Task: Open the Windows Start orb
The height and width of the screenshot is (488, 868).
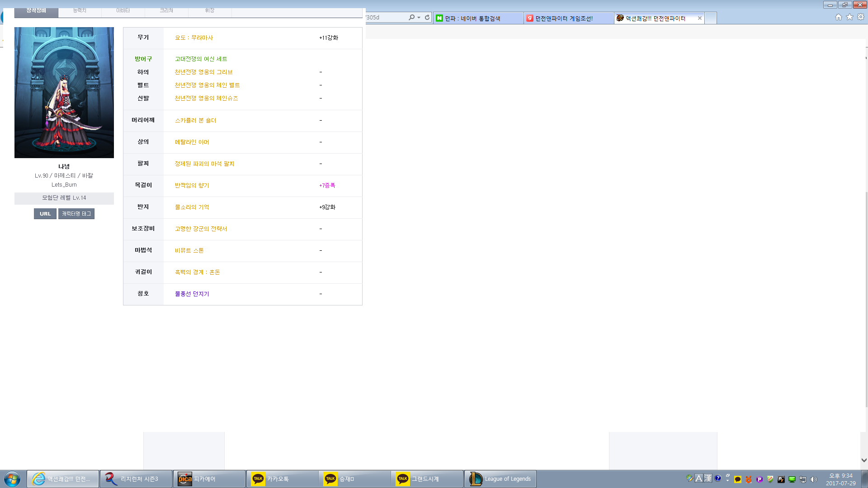Action: [x=12, y=479]
